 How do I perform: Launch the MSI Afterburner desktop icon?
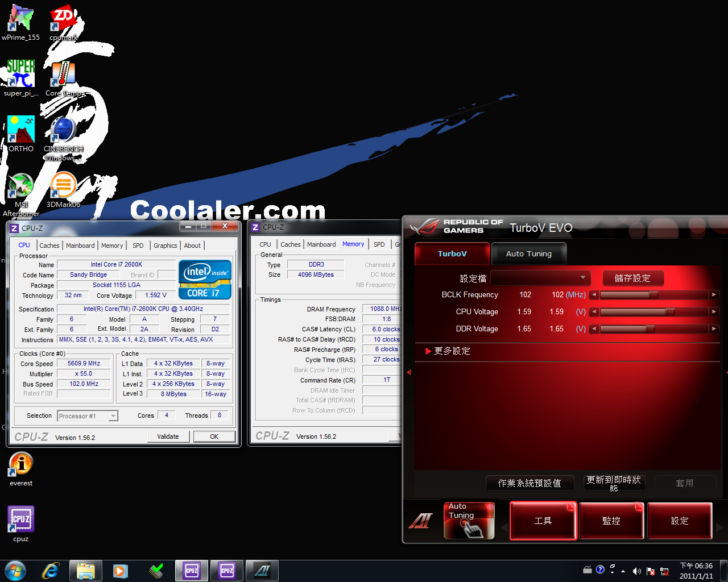click(21, 194)
